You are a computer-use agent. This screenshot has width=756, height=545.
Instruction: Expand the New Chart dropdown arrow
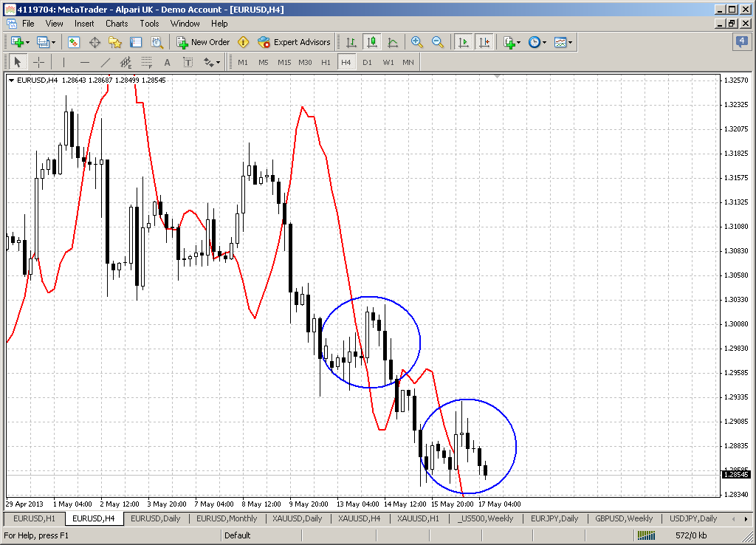pyautogui.click(x=27, y=42)
